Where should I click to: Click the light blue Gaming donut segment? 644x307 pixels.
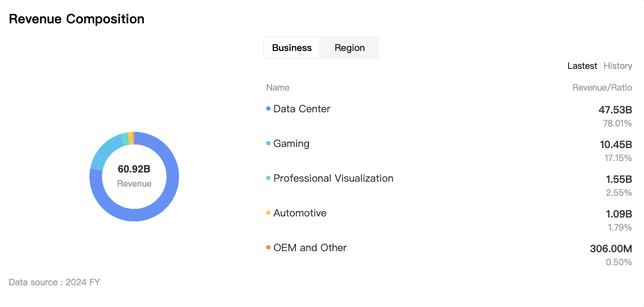104,151
